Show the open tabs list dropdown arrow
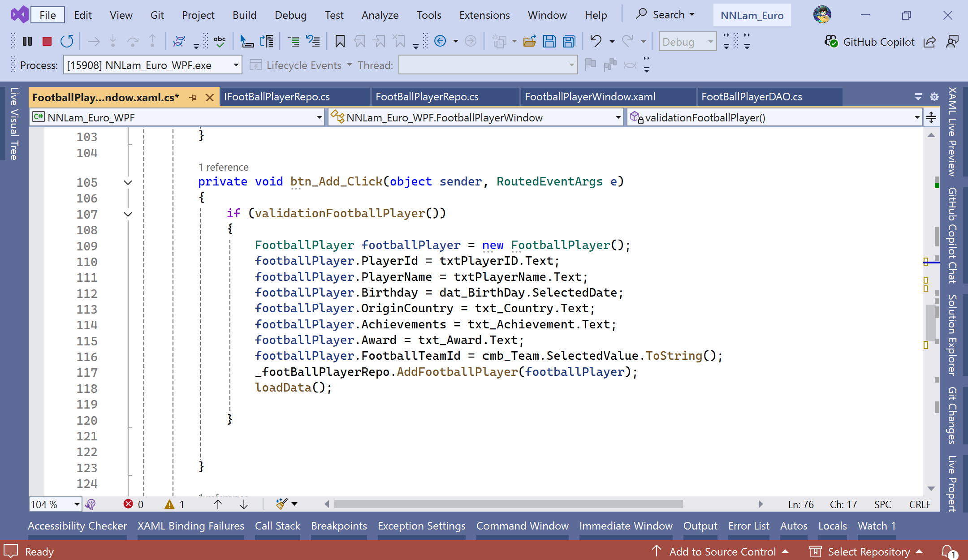 918,97
